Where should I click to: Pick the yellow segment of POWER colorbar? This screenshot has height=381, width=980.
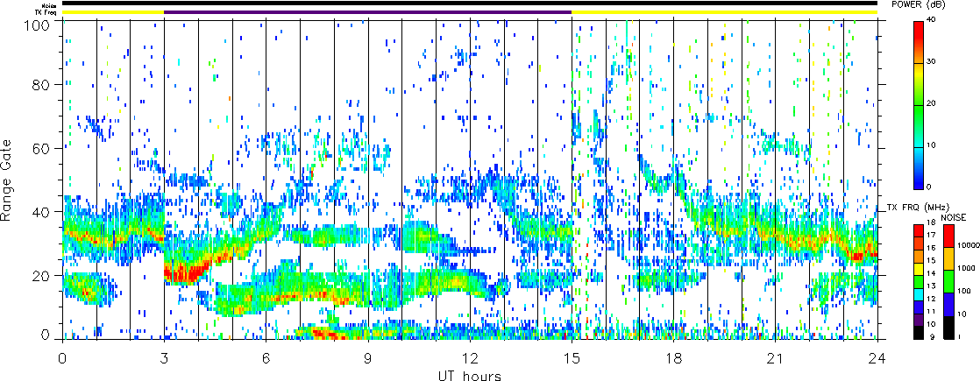tap(919, 84)
